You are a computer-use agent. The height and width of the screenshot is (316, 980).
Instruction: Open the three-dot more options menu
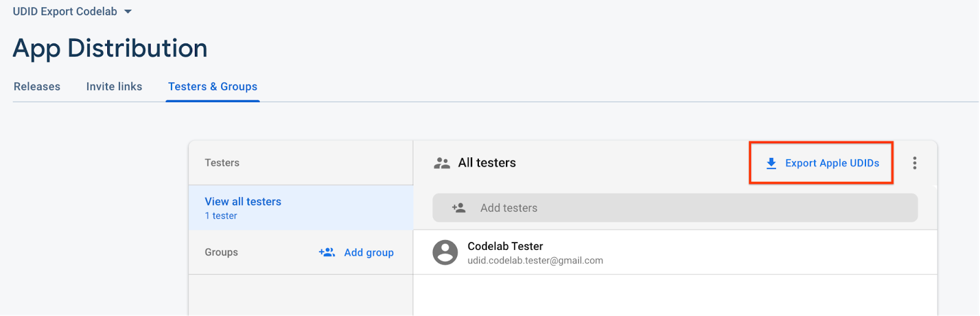pyautogui.click(x=914, y=163)
